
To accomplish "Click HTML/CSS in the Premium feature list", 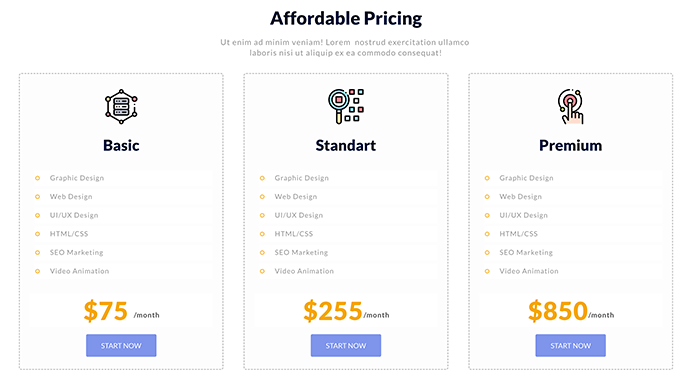I will pyautogui.click(x=518, y=234).
